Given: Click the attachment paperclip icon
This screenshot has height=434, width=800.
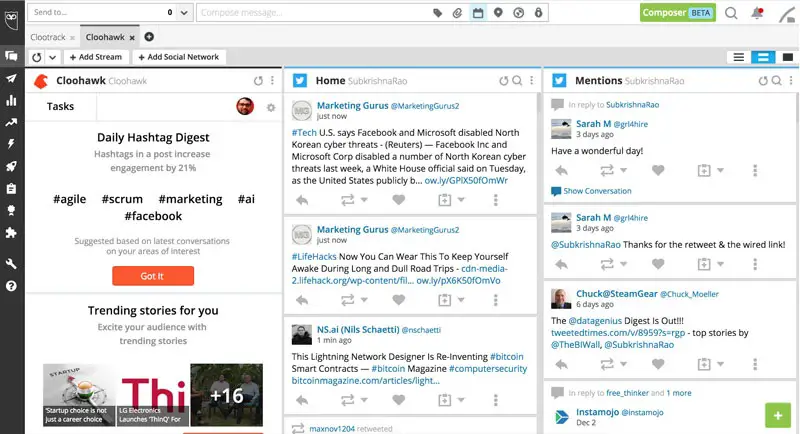Looking at the screenshot, I should pyautogui.click(x=457, y=13).
